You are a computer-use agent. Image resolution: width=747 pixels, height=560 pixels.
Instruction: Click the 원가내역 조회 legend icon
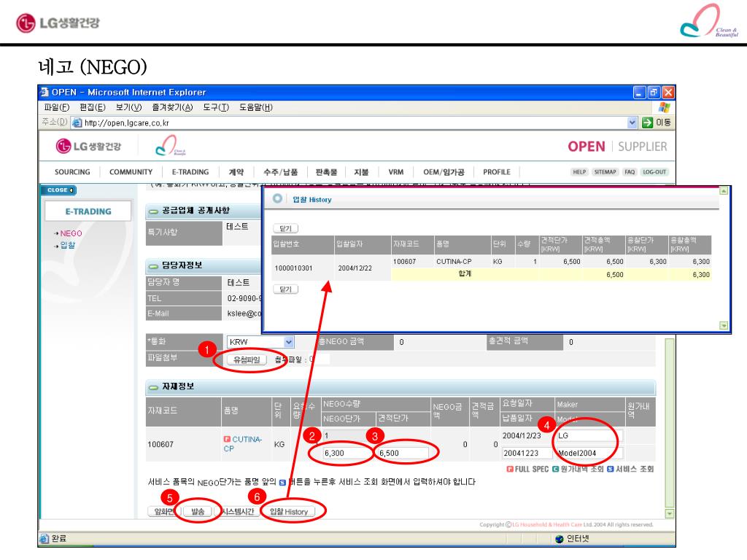pyautogui.click(x=555, y=469)
